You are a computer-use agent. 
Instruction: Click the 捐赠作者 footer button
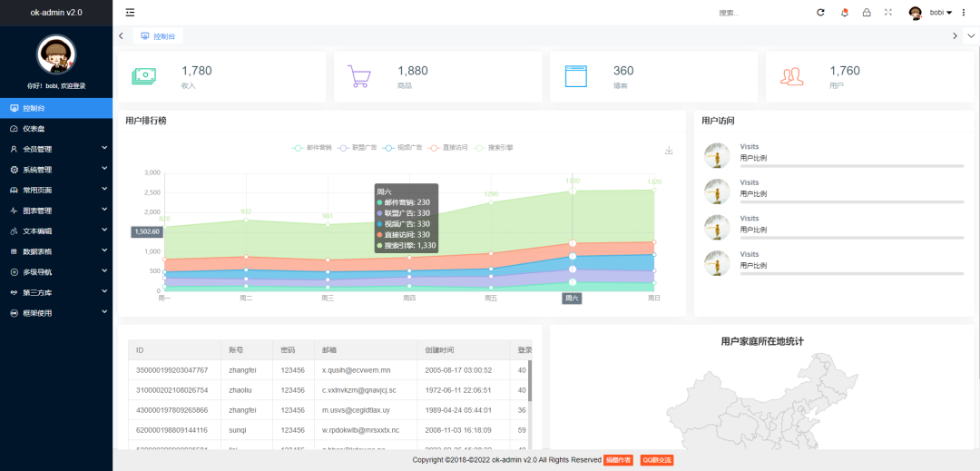coord(618,460)
